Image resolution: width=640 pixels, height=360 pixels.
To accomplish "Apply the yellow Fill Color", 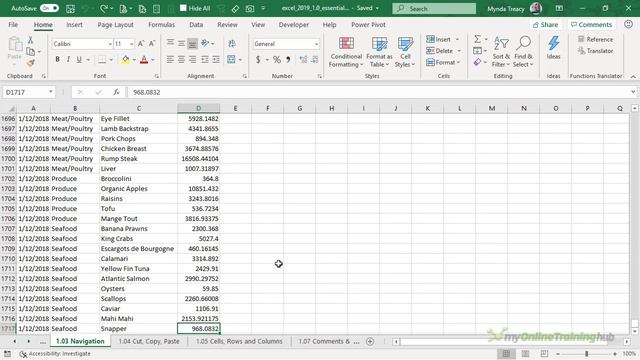I will (125, 60).
